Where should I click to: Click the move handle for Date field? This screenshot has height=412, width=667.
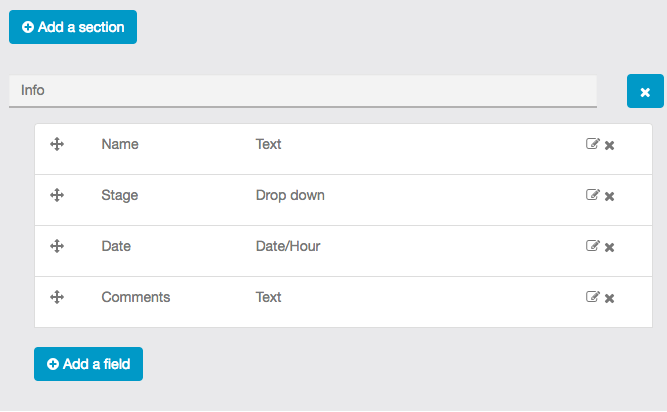pos(57,246)
